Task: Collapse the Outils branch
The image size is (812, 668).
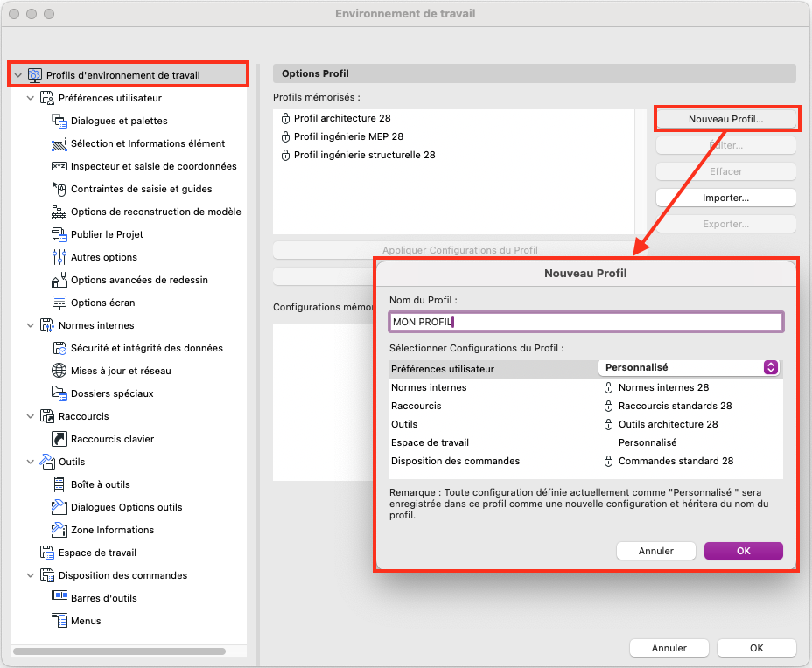Action: [x=30, y=462]
